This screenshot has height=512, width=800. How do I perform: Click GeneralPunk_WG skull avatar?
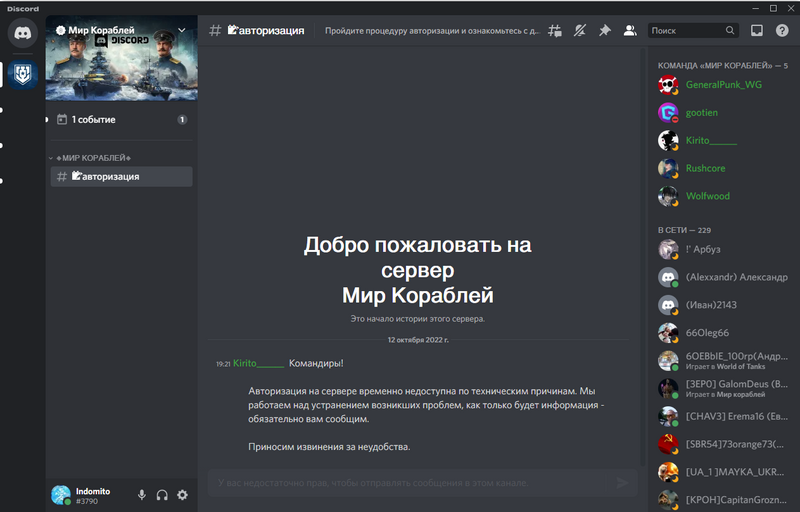[x=668, y=85]
